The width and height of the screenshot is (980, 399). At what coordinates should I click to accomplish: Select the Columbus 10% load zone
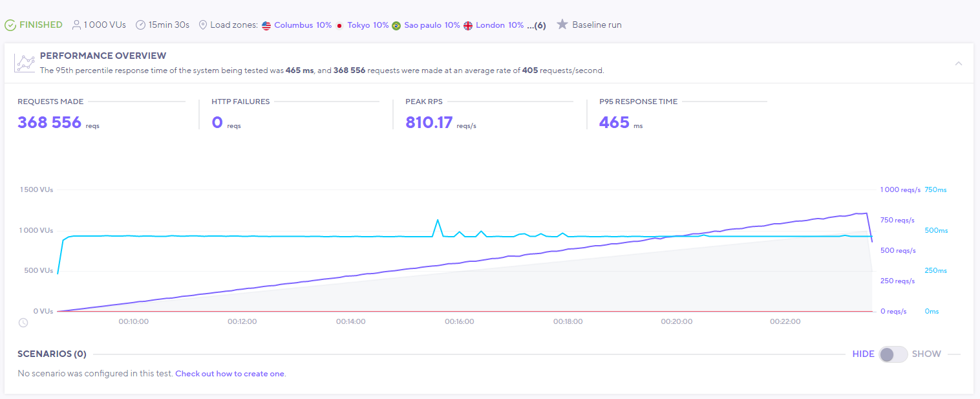point(303,25)
